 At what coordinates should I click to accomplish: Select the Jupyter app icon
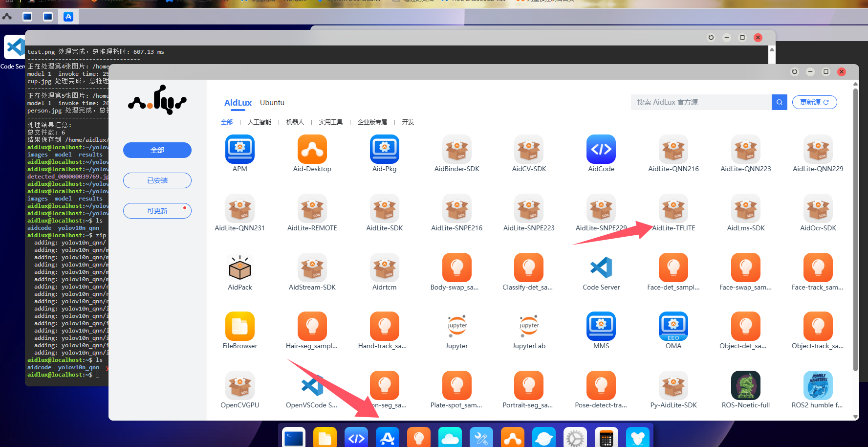click(x=457, y=326)
